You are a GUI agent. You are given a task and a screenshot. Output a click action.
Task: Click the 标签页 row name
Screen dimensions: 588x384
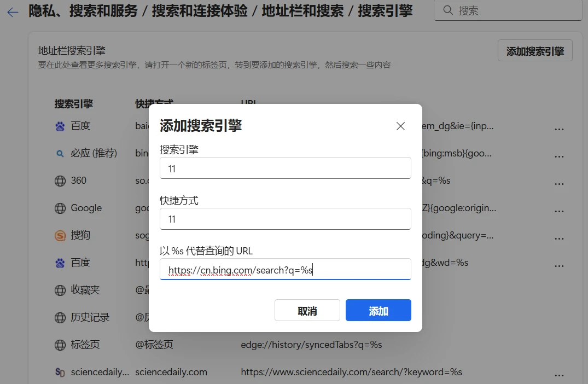tap(85, 345)
